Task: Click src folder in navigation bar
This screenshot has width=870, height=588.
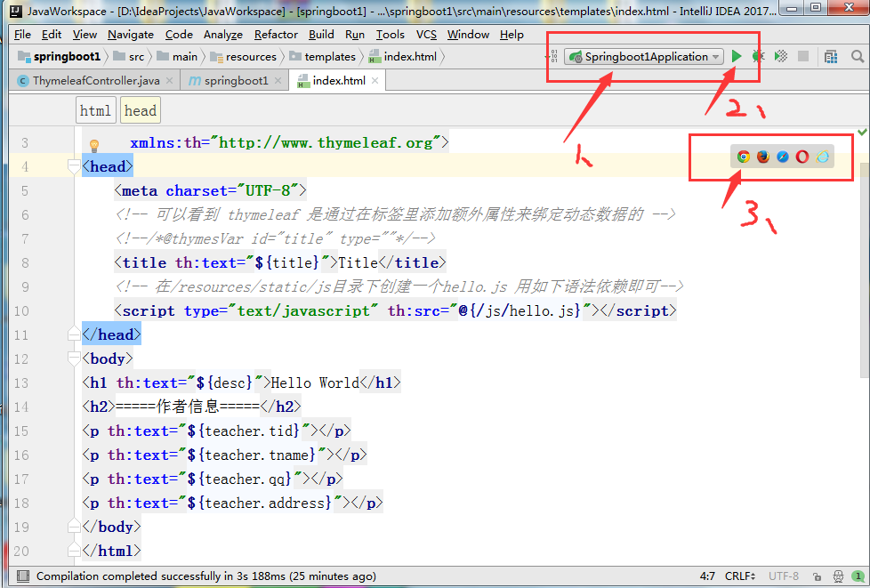Action: point(130,57)
